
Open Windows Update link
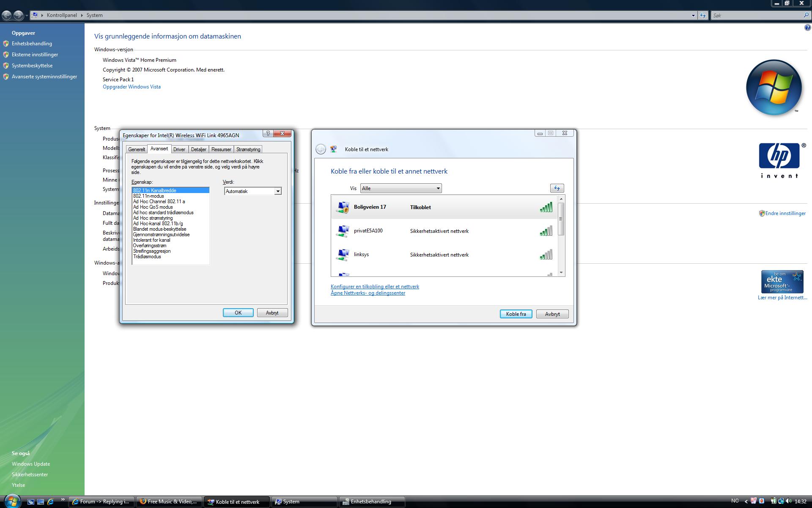click(x=31, y=464)
